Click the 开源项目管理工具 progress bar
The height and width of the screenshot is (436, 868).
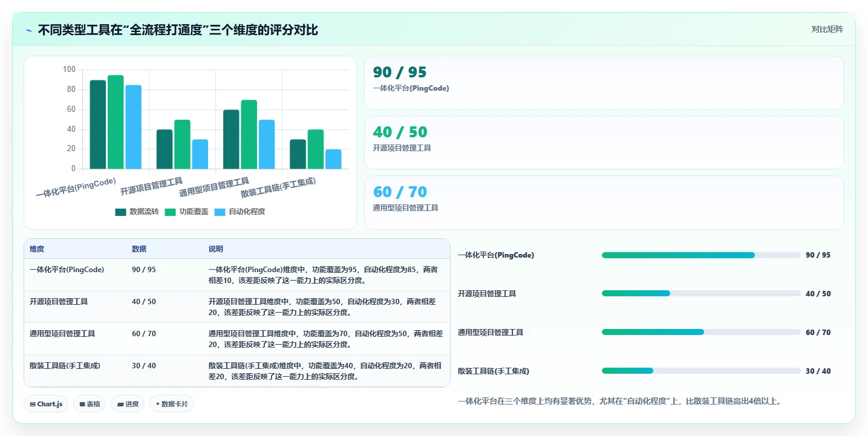(x=701, y=293)
